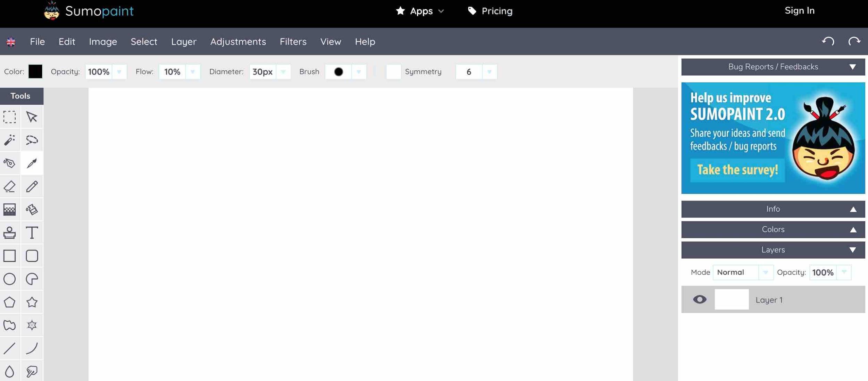
Task: Open the Select menu
Action: 144,42
